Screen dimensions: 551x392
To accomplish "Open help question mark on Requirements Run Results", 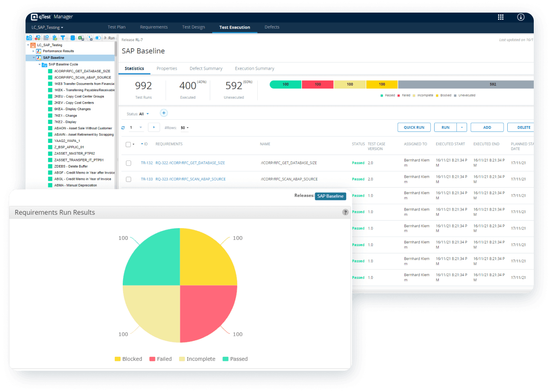I will coord(345,212).
